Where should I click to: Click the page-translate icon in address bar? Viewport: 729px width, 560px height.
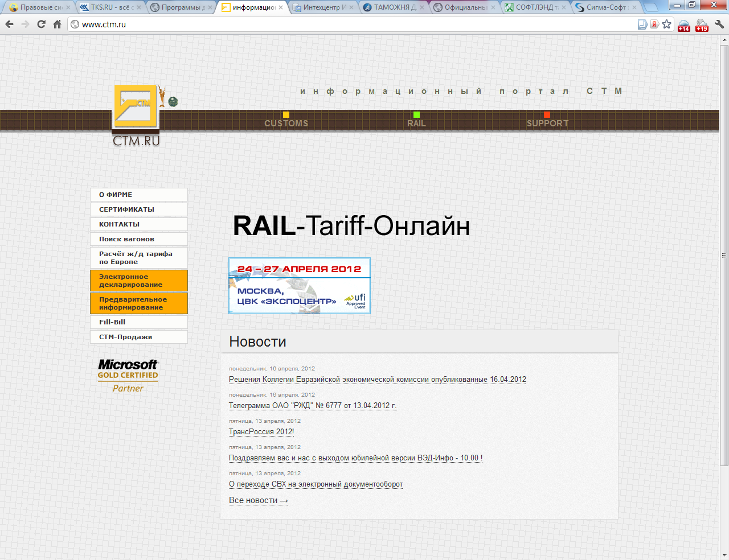(x=642, y=24)
